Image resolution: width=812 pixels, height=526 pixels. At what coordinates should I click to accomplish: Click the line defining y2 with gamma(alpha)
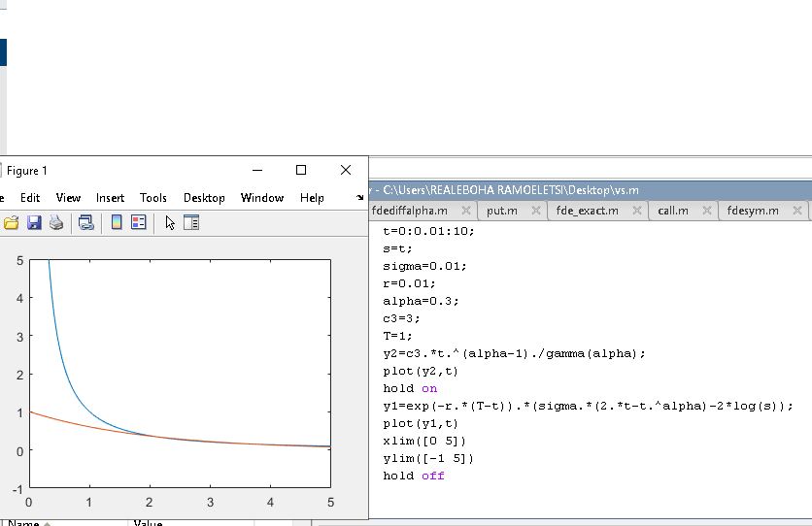pyautogui.click(x=514, y=354)
